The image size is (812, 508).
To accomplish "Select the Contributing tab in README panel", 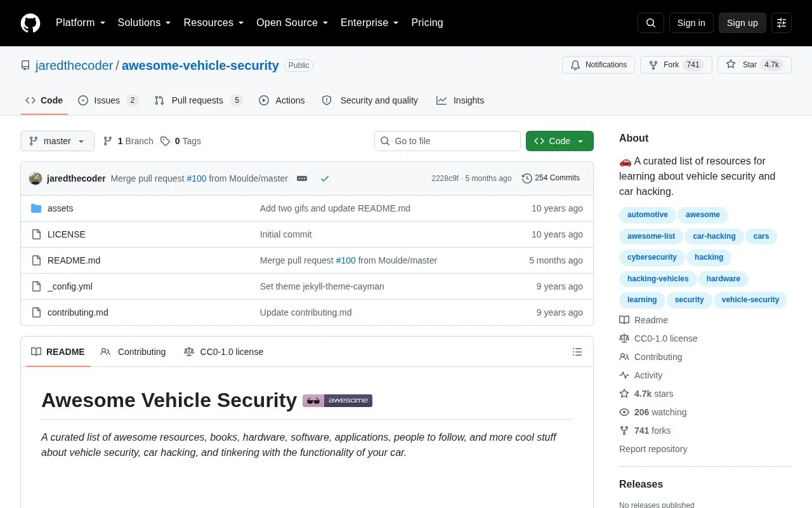I will [x=133, y=352].
